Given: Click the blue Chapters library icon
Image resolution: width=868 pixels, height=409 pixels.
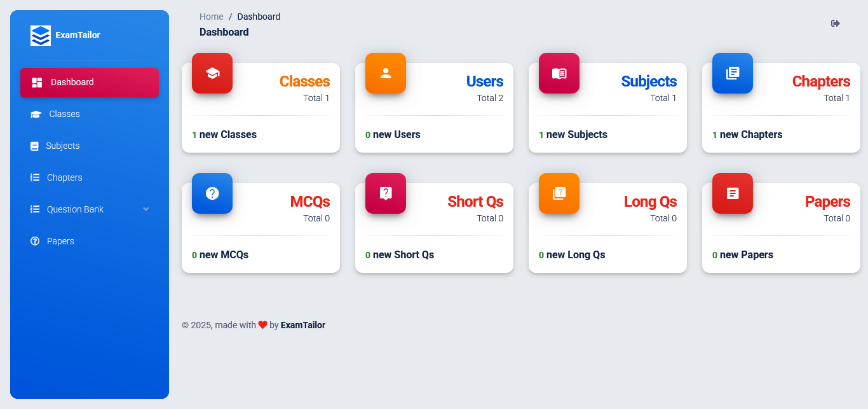Looking at the screenshot, I should pyautogui.click(x=733, y=73).
